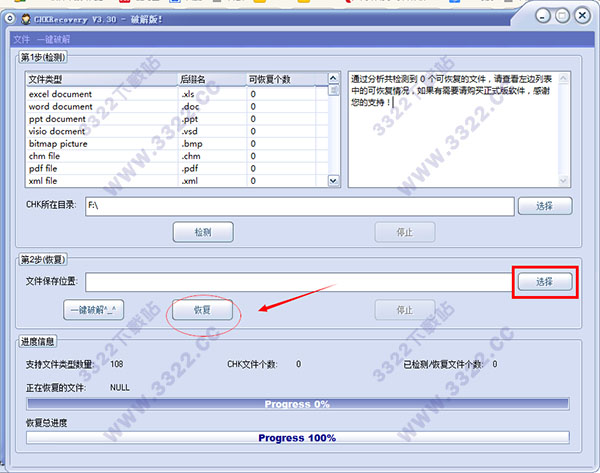Click 选择 next to CHK所在目录
This screenshot has width=600, height=473.
point(545,206)
